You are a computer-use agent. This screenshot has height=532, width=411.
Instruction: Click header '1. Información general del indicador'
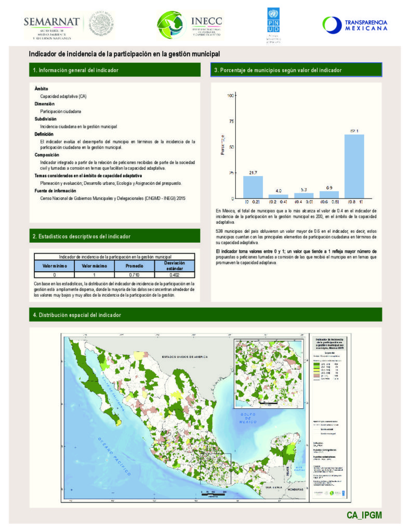115,70
